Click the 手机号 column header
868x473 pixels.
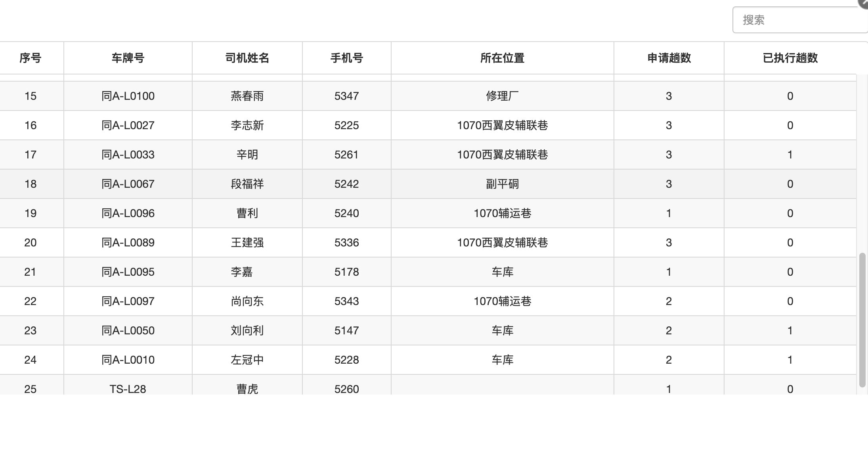point(346,58)
